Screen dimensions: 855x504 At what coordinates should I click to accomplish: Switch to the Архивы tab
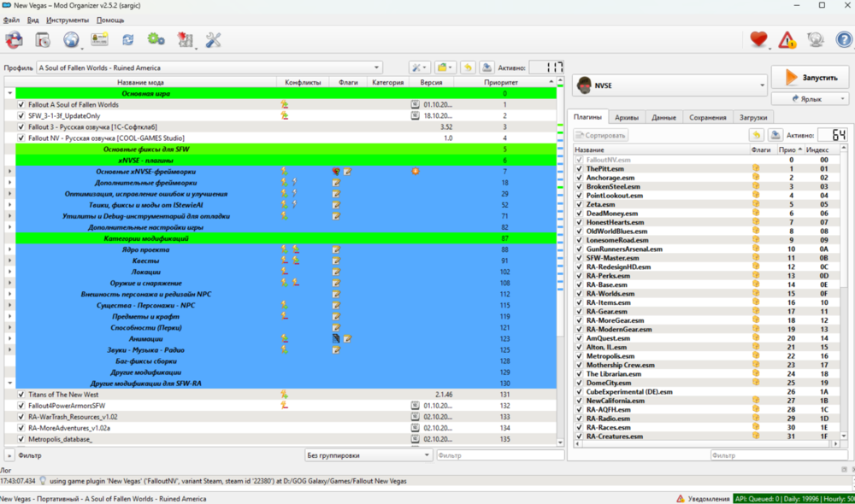[x=626, y=117]
